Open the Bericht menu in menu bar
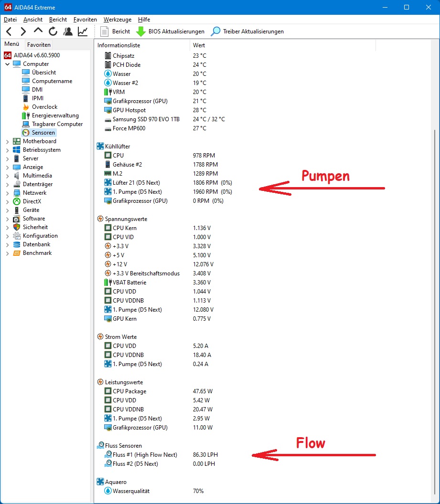 [58, 20]
